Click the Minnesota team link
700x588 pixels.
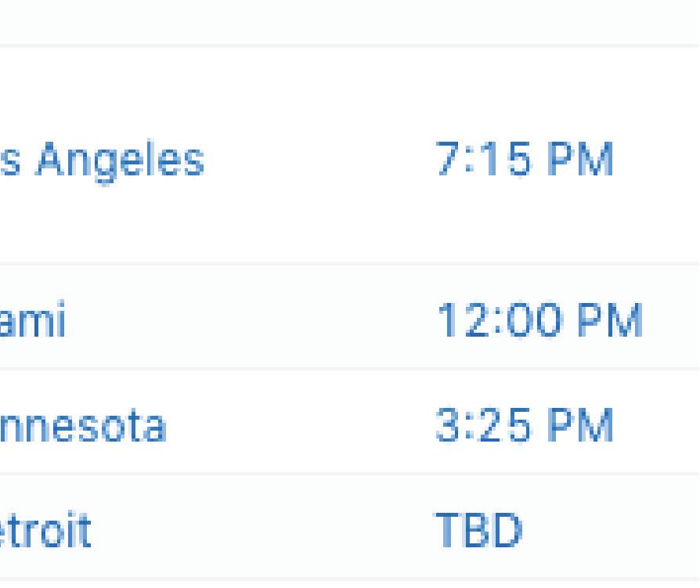82,426
